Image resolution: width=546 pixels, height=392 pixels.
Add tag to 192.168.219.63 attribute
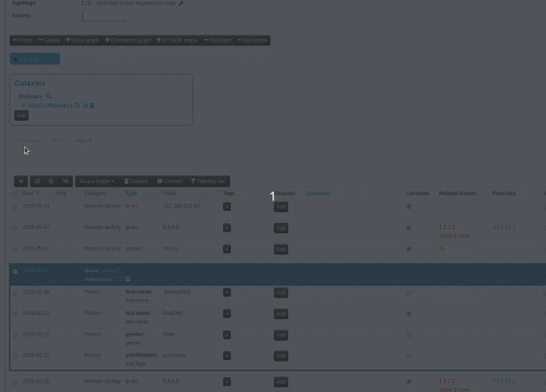pos(227,206)
